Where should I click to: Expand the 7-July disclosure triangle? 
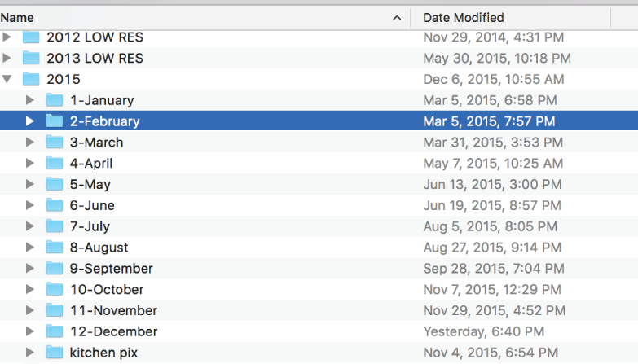point(29,226)
